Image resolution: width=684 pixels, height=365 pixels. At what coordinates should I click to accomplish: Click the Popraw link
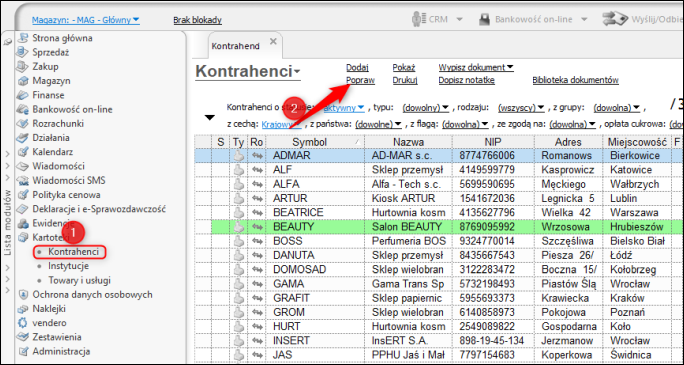(x=360, y=80)
